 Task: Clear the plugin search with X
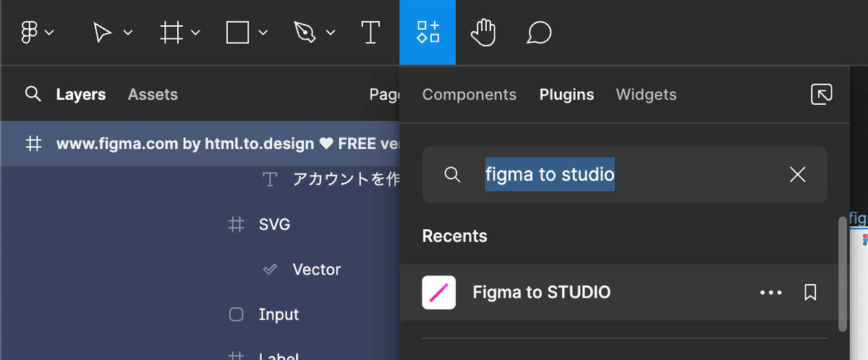point(798,174)
